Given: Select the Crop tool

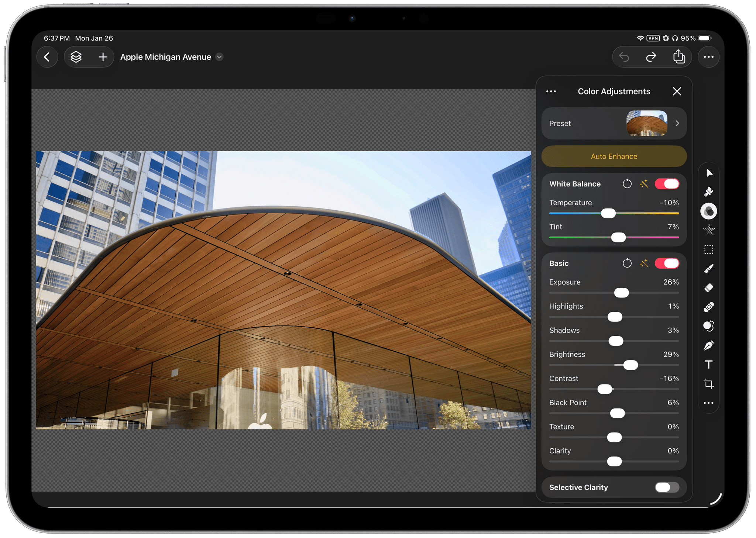Looking at the screenshot, I should coord(709,384).
